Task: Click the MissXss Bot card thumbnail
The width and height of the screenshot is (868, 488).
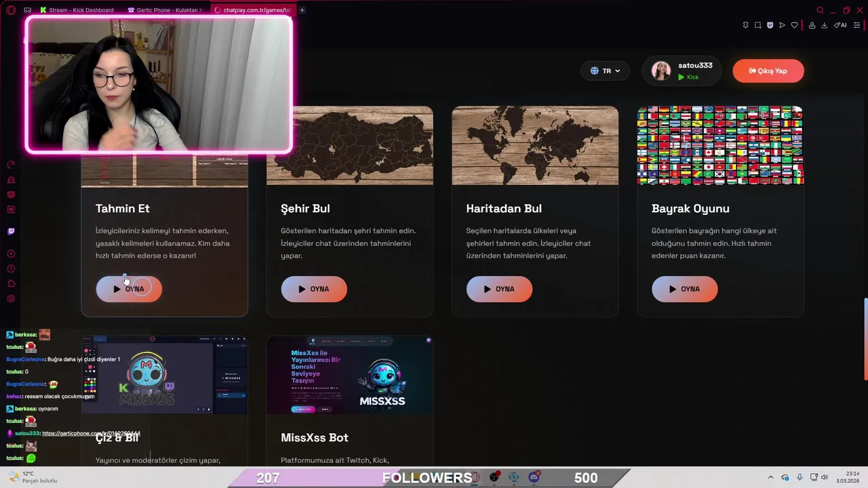Action: pos(350,375)
